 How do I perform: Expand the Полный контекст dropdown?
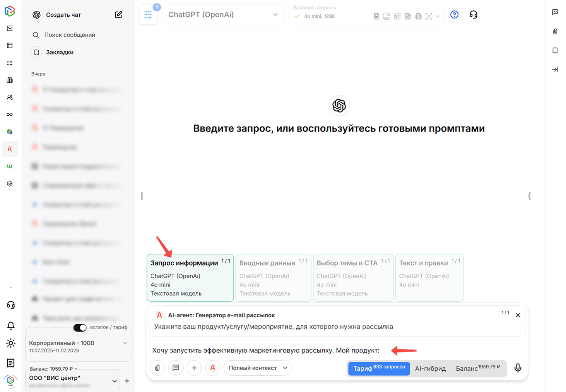(x=257, y=368)
